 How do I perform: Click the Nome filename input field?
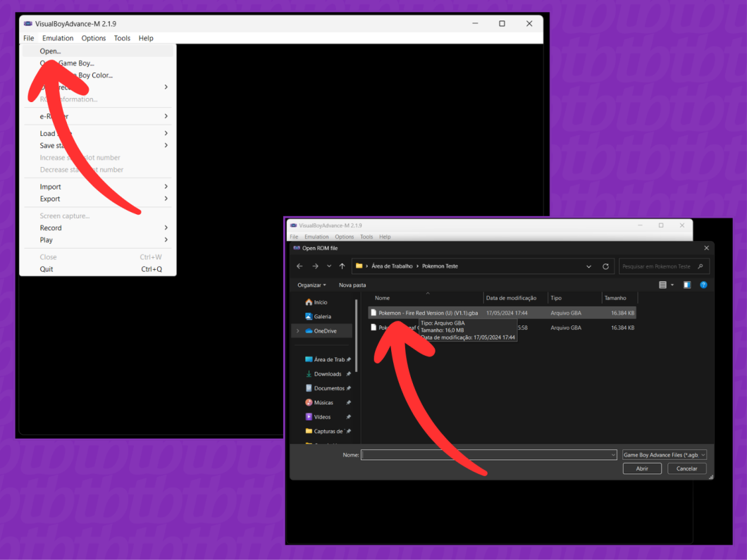click(x=489, y=455)
